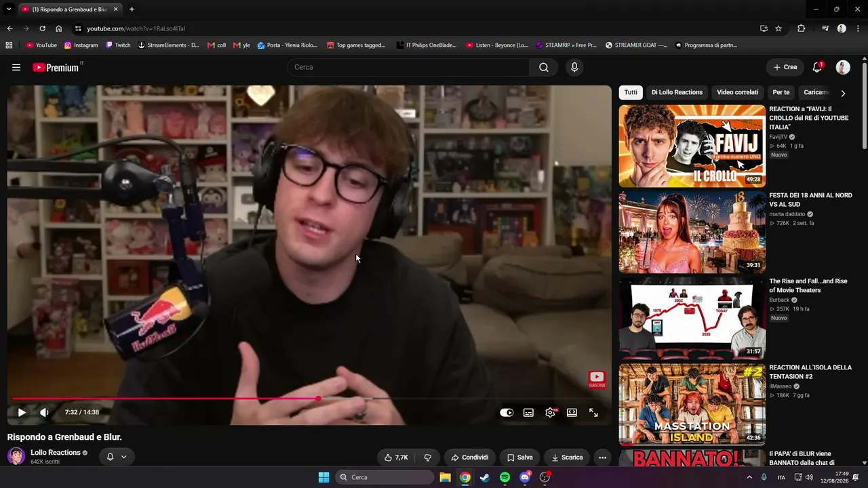Toggle autoplay switch in the player
868x488 pixels.
tap(507, 412)
